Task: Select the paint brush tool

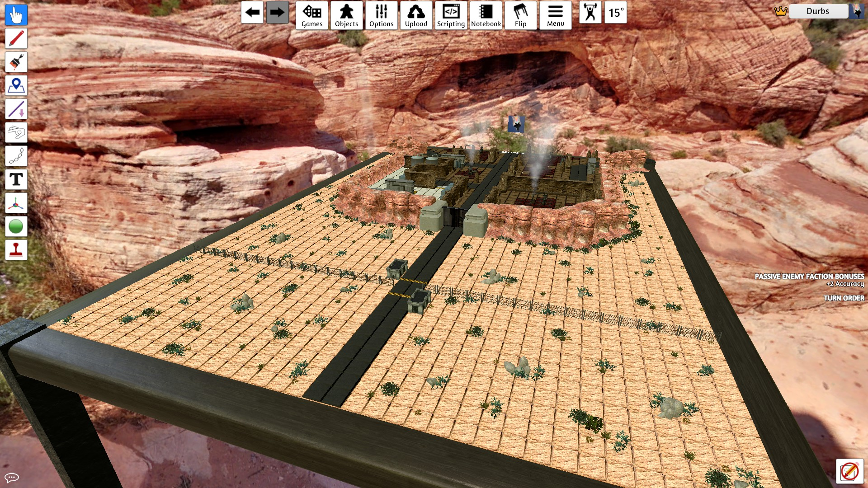Action: point(16,62)
